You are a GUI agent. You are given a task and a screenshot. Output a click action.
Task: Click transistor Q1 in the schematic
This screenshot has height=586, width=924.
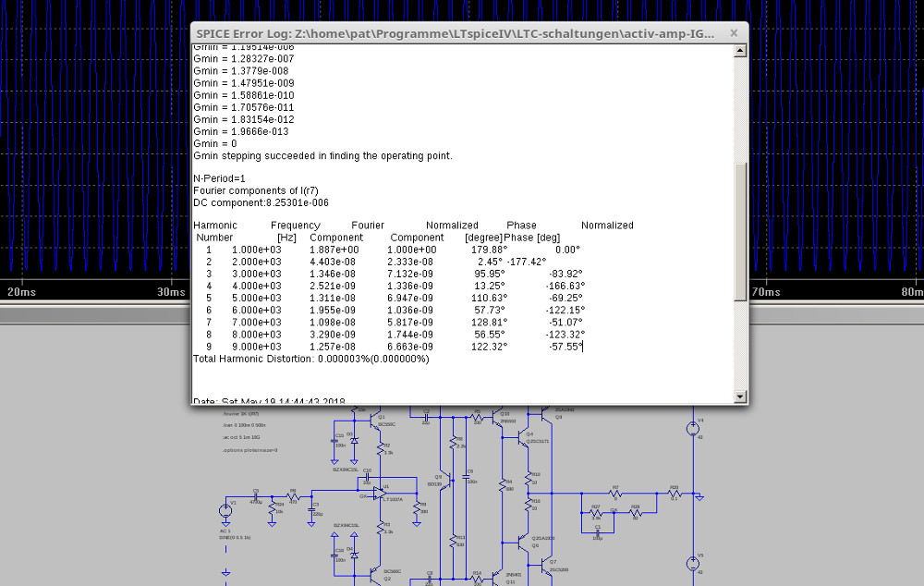click(x=375, y=421)
